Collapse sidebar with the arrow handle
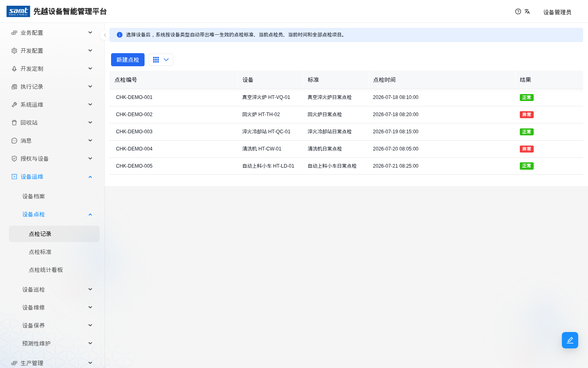This screenshot has width=588, height=368. (x=105, y=35)
